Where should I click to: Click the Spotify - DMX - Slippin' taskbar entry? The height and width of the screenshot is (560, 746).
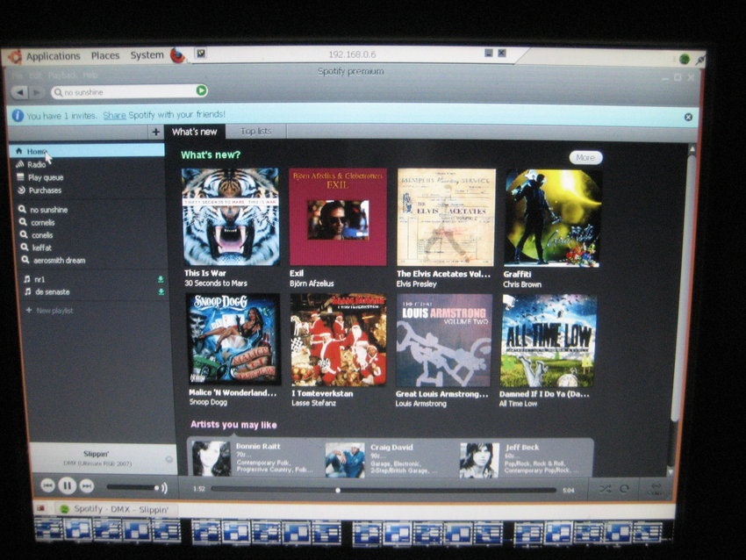(x=116, y=509)
